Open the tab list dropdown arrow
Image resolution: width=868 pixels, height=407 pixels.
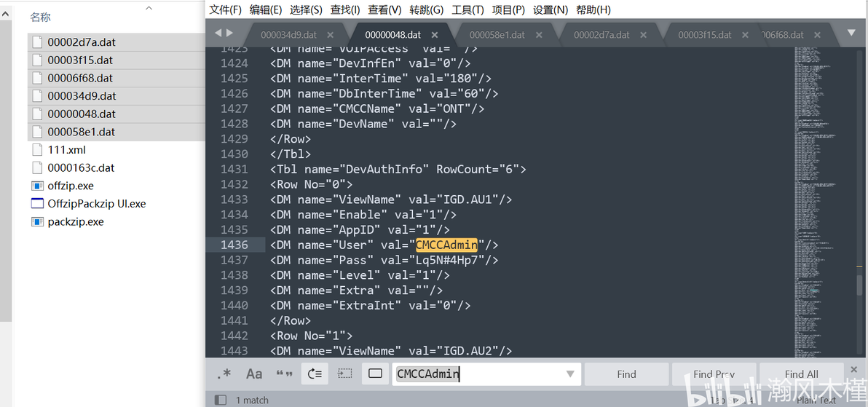[x=852, y=33]
